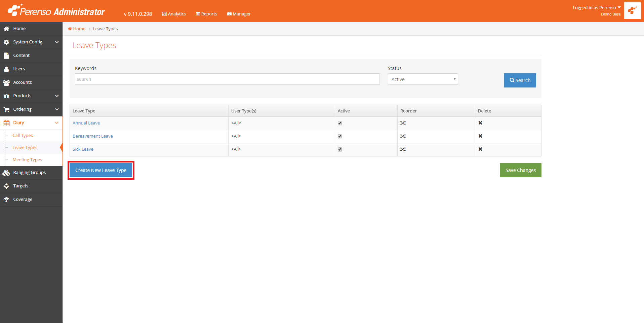The height and width of the screenshot is (323, 644).
Task: Click the Accounts group icon
Action: coord(6,82)
